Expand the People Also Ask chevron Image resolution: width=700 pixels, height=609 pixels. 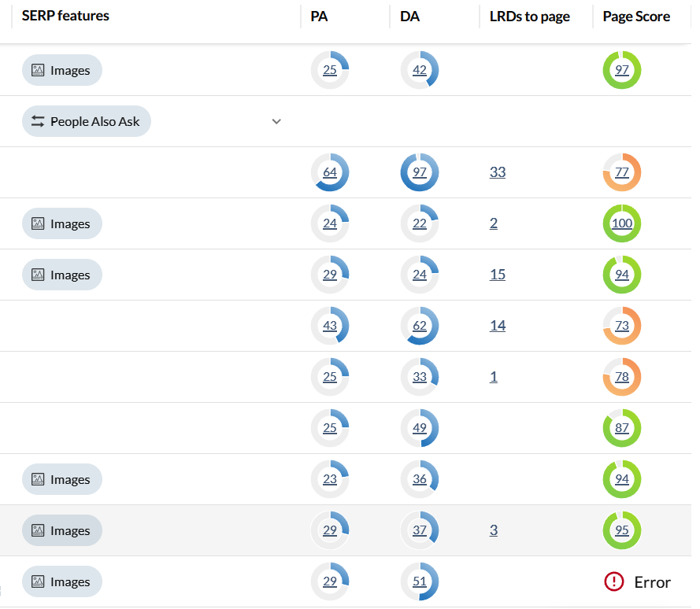point(276,122)
